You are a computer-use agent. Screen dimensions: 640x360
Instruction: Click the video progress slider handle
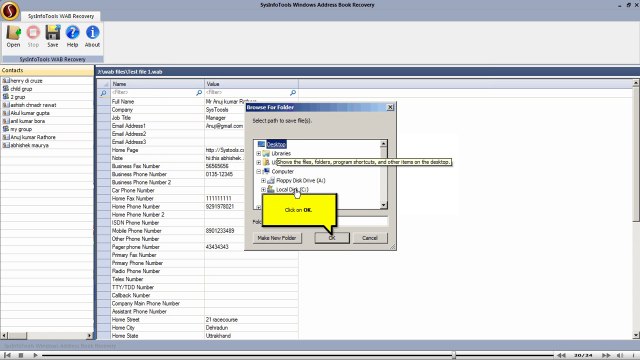453,355
